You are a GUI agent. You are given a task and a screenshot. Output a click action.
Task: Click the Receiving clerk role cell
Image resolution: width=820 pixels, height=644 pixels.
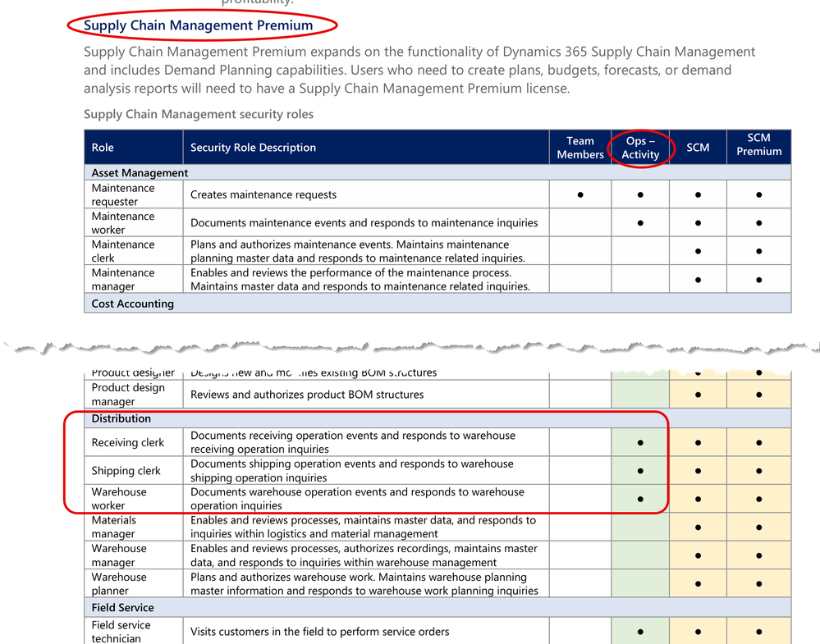coord(133,442)
